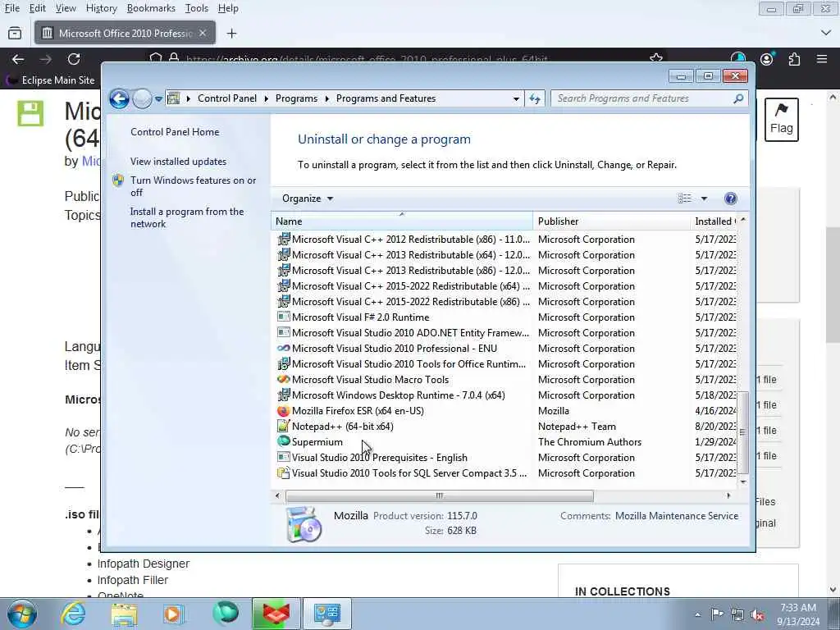Open the History menu in Firefox
Viewport: 840px width, 630px height.
pos(101,8)
